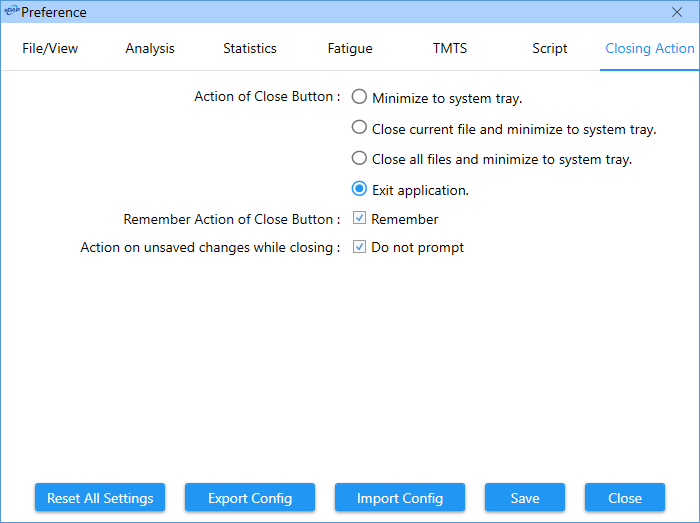The width and height of the screenshot is (700, 523).
Task: Open the Script tab
Action: (550, 48)
